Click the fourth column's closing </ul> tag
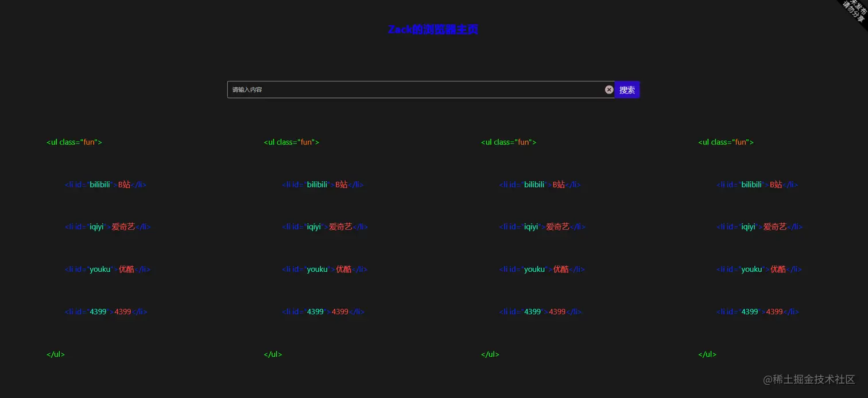The image size is (868, 398). tap(707, 354)
